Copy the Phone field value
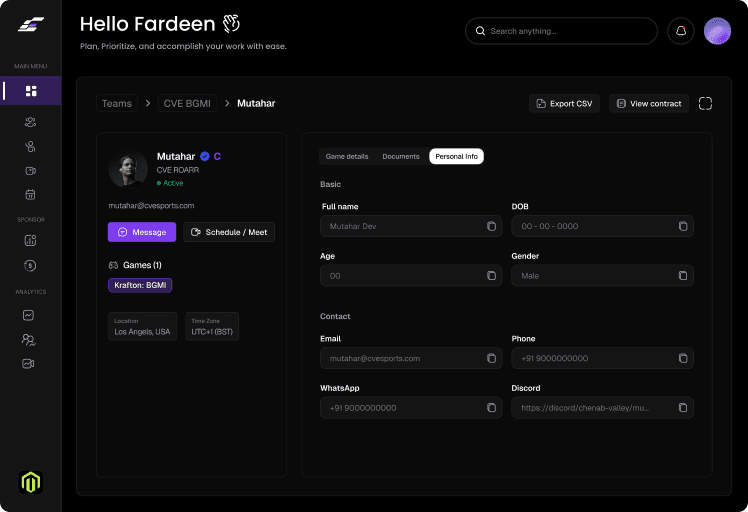The image size is (748, 512). [683, 358]
